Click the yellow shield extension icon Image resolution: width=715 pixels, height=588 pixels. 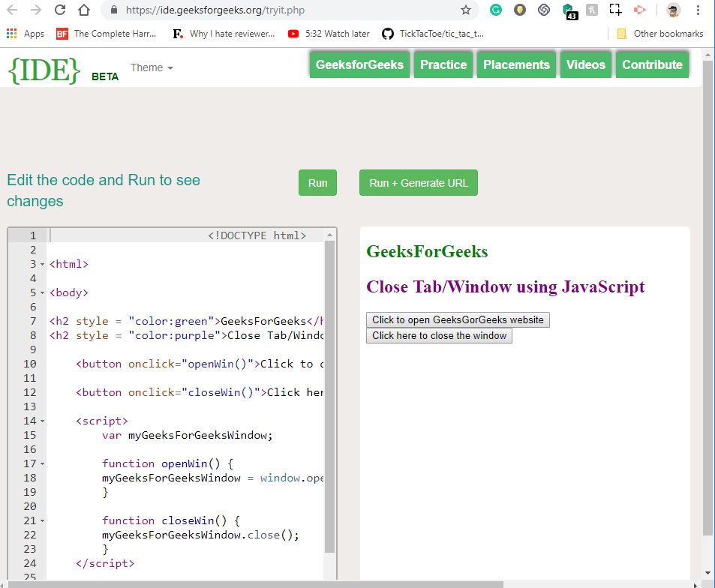[x=520, y=10]
